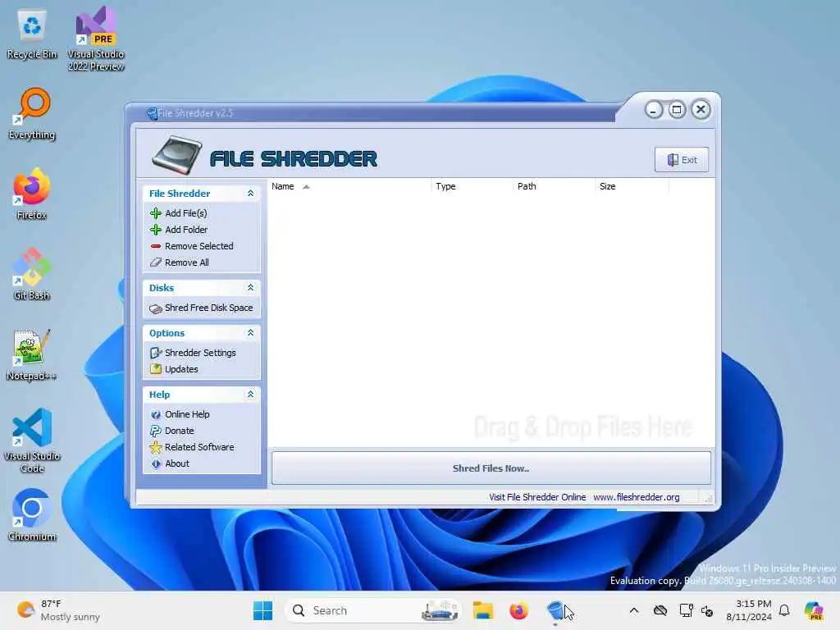Collapse the Options sidebar section
The width and height of the screenshot is (840, 630).
point(250,333)
